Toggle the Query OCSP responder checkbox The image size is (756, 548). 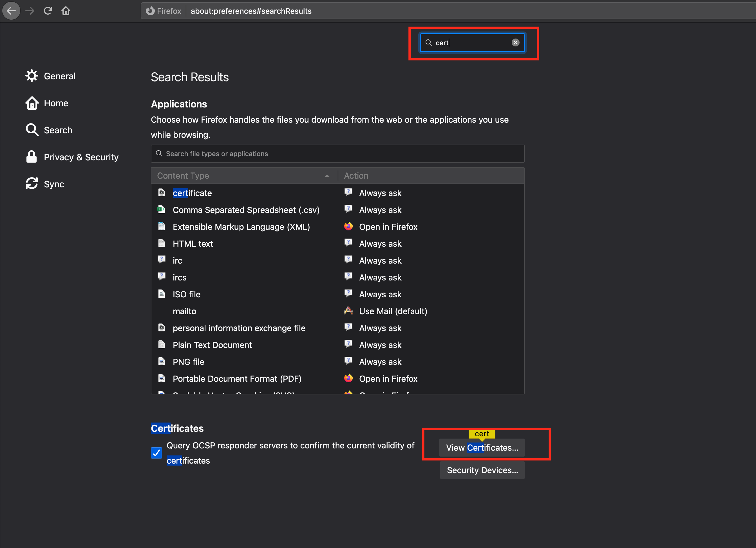156,453
